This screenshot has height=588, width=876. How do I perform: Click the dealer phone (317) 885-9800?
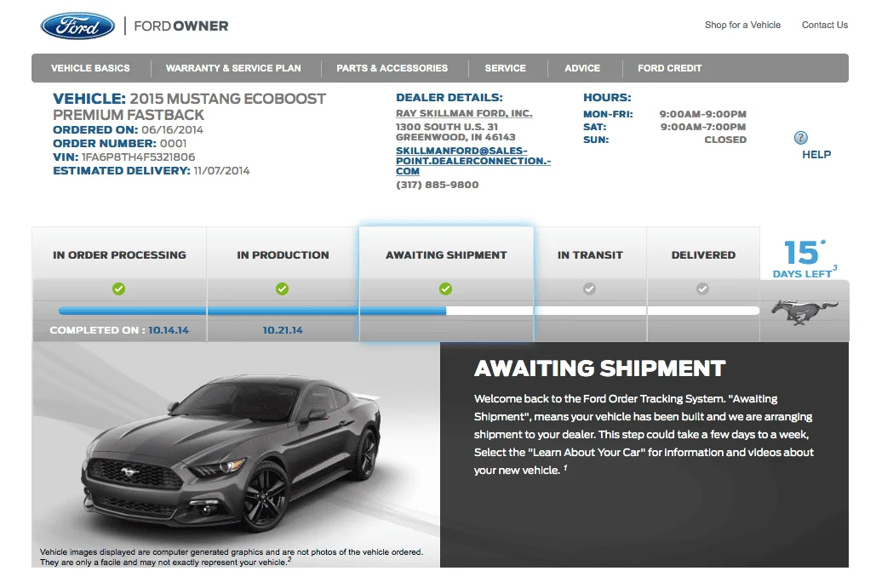point(438,185)
